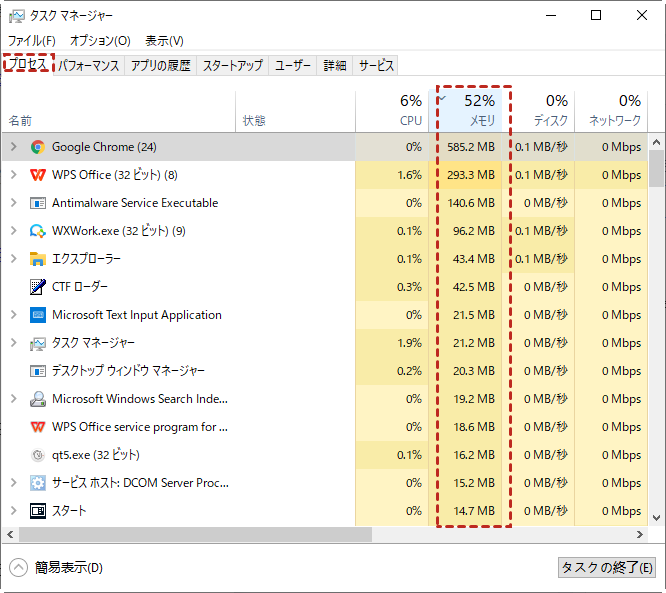Click the vertical scrollbar thumb
The width and height of the screenshot is (666, 593).
pyautogui.click(x=657, y=168)
